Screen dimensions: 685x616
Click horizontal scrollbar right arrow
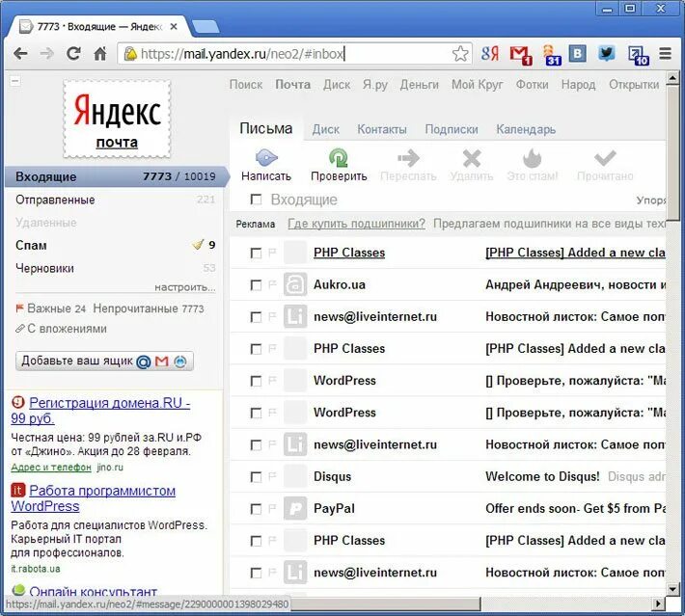658,603
